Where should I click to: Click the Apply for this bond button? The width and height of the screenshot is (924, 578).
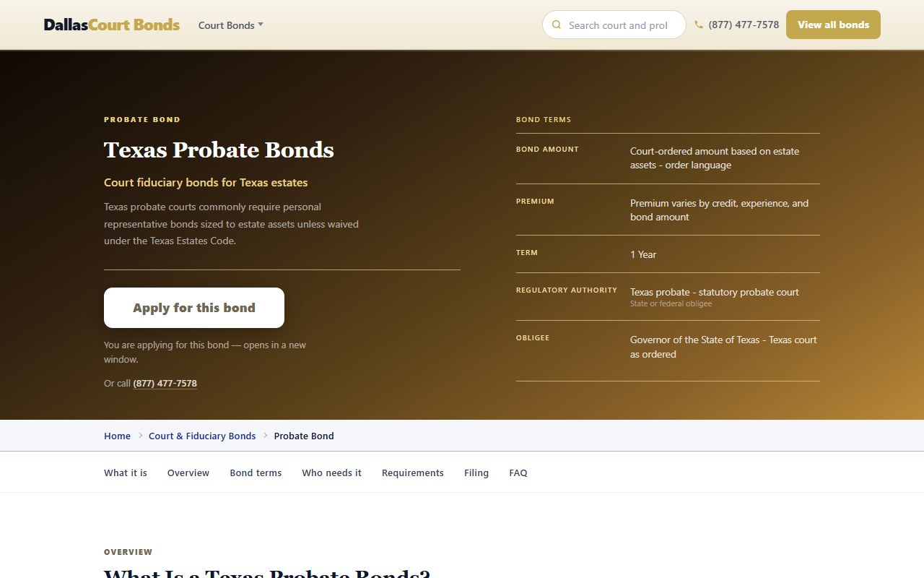point(194,308)
